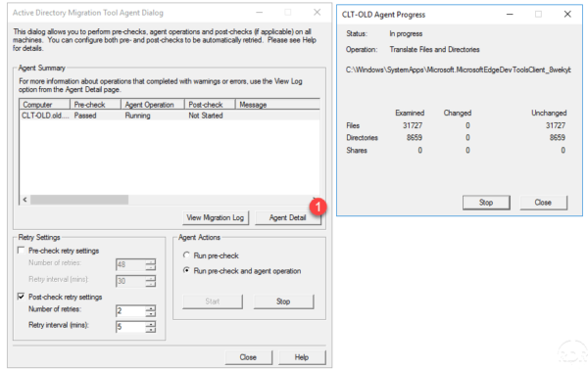Sort by the Computer column header
This screenshot has width=588, height=370.
click(45, 105)
